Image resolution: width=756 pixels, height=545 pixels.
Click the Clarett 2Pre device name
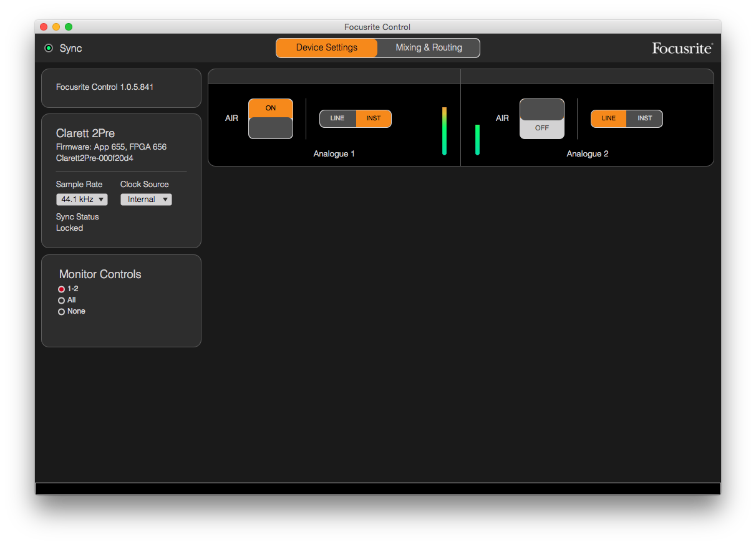click(x=85, y=133)
